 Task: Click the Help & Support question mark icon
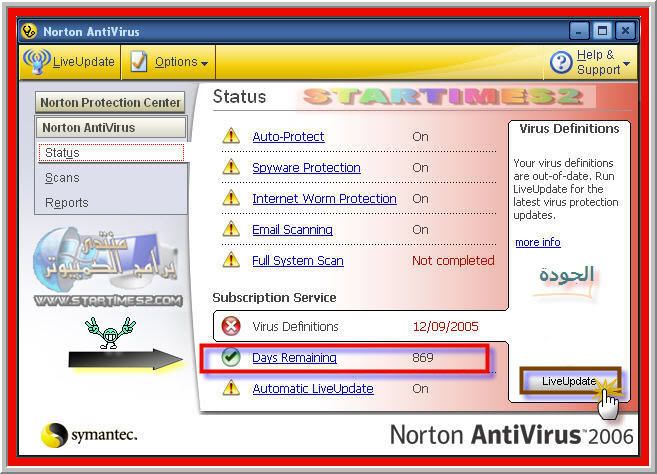coord(561,63)
